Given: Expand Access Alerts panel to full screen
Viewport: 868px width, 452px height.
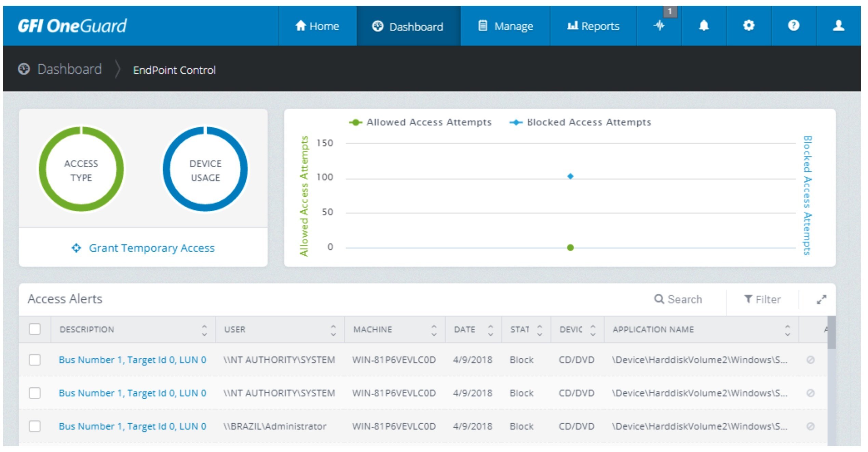Looking at the screenshot, I should pyautogui.click(x=821, y=299).
